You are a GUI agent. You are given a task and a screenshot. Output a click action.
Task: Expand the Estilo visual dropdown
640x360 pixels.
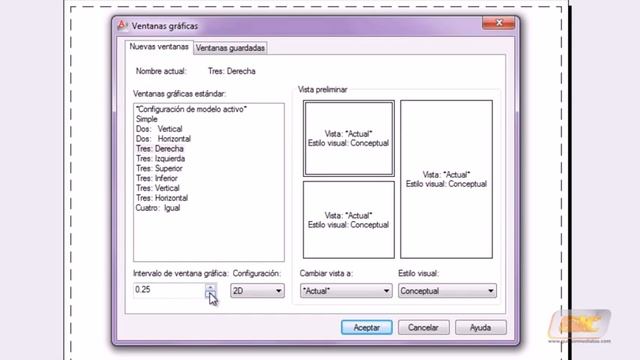point(447,291)
